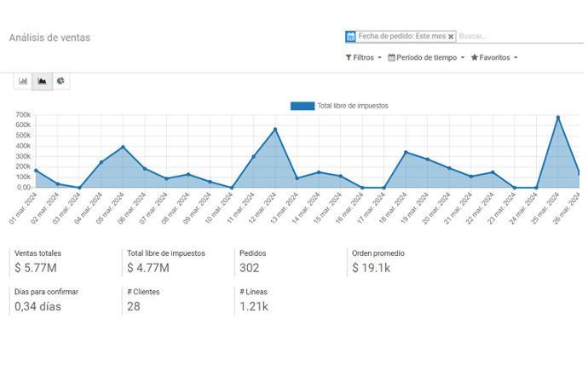Select the area line chart view
Screen dimensions: 588x389
pos(42,81)
